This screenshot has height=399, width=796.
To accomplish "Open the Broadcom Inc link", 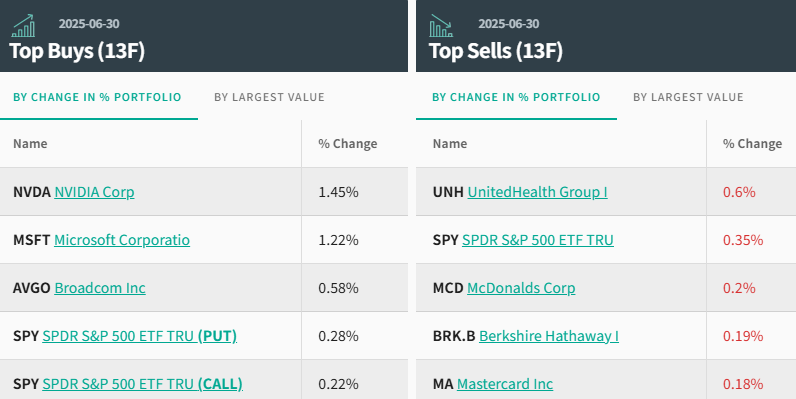I will (100, 288).
